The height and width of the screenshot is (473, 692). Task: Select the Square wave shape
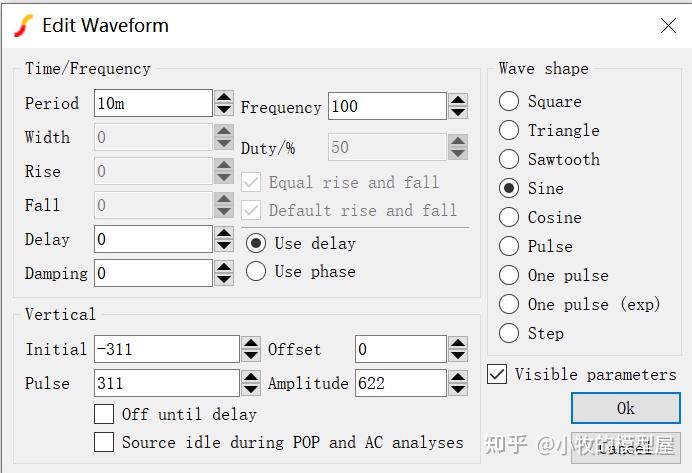[x=509, y=101]
